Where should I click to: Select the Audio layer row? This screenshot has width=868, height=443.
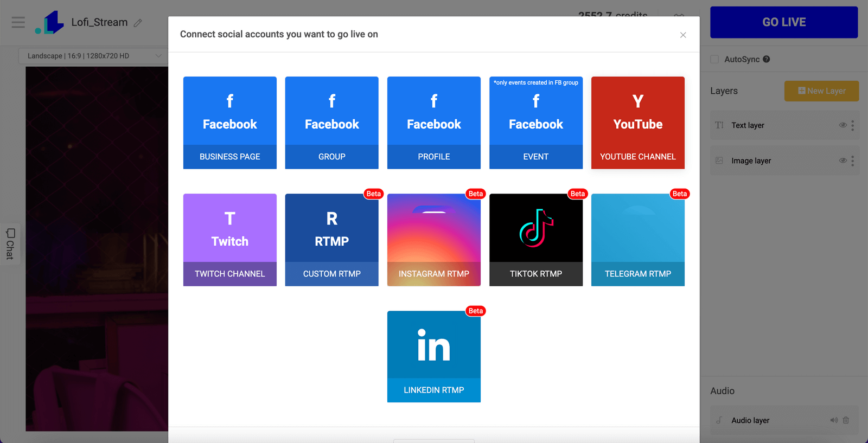(x=784, y=420)
